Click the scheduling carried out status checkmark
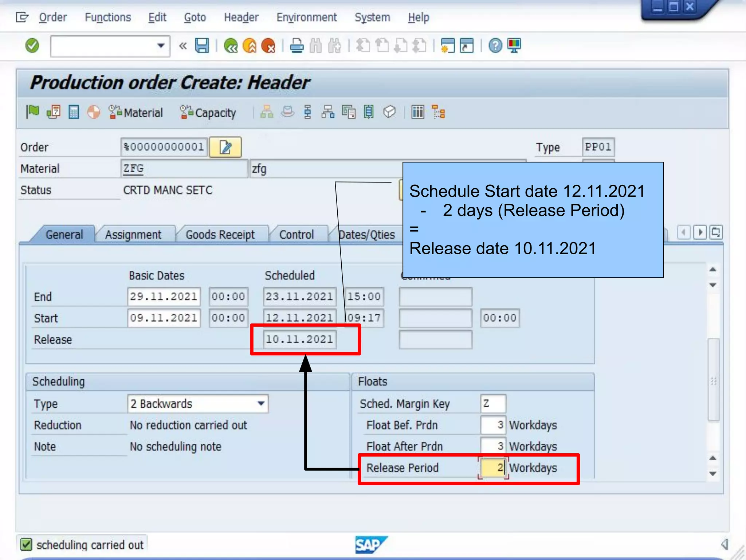Image resolution: width=746 pixels, height=560 pixels. coord(26,545)
